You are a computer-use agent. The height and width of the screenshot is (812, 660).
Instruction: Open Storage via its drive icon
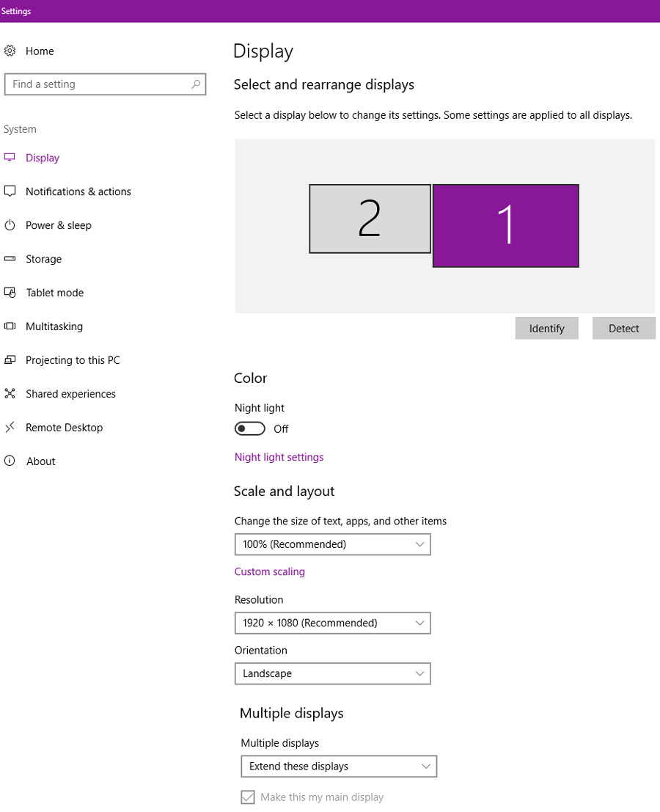(10, 258)
